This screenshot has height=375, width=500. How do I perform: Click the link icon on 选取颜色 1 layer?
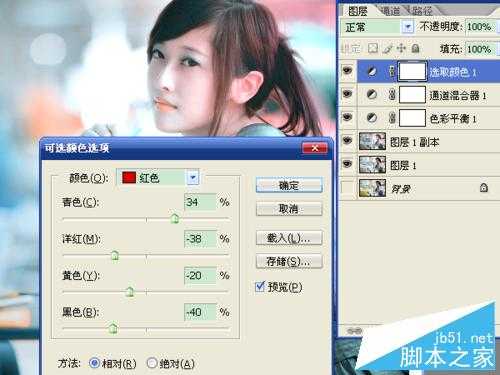pos(392,71)
